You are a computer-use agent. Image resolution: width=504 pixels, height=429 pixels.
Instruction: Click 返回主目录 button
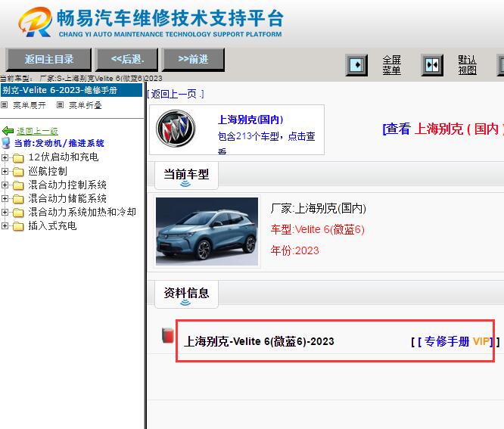[x=49, y=60]
